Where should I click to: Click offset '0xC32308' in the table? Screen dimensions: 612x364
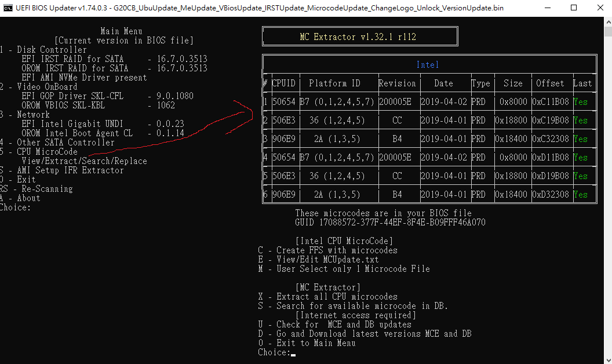coord(551,139)
